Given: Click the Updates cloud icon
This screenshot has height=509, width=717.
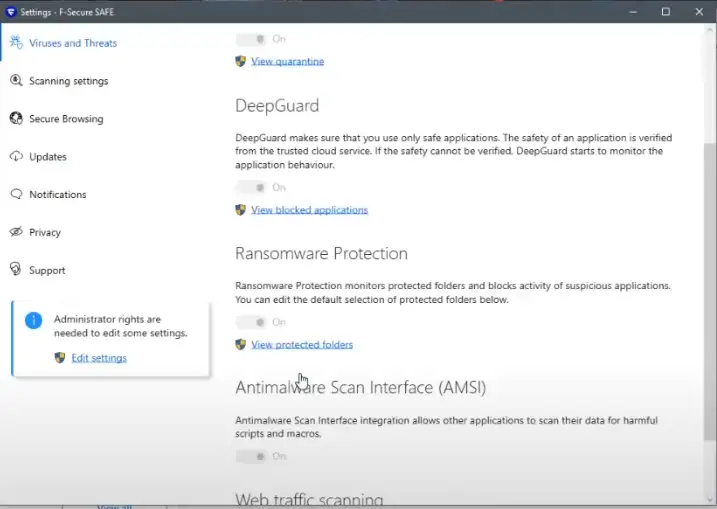Looking at the screenshot, I should 16,157.
